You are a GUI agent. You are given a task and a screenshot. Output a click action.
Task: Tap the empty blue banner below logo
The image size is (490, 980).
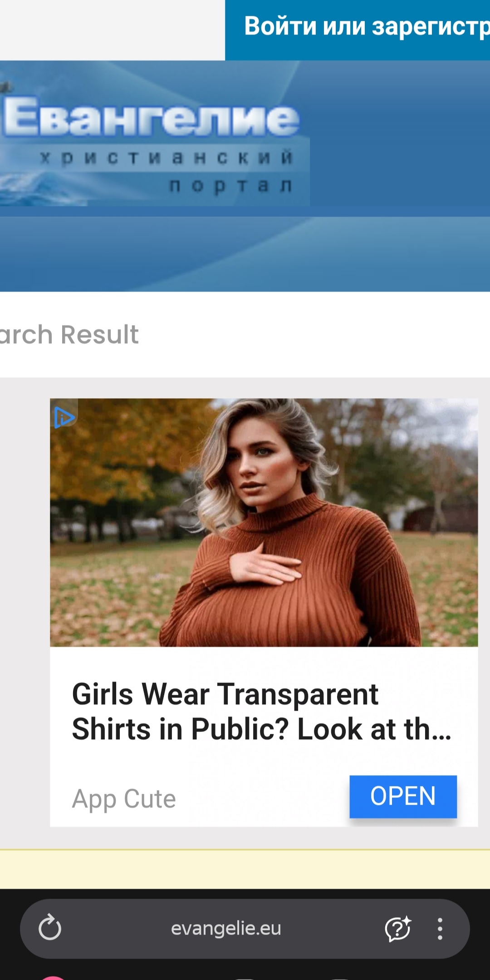pos(245,253)
